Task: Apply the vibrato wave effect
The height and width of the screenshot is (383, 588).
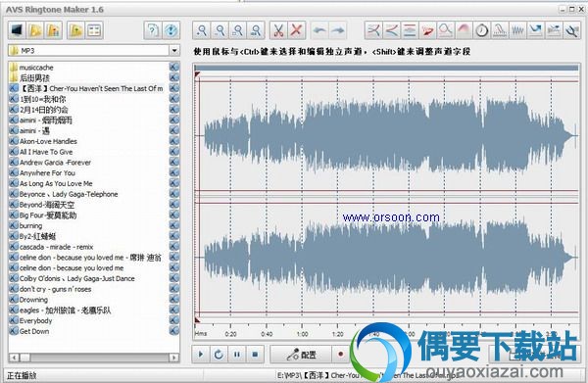Action: pyautogui.click(x=517, y=30)
